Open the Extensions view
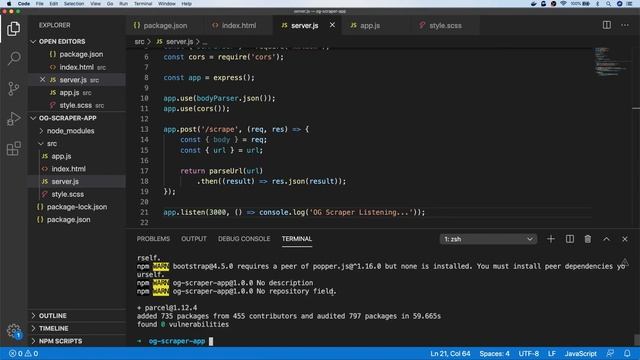The height and width of the screenshot is (360, 640). [13, 148]
